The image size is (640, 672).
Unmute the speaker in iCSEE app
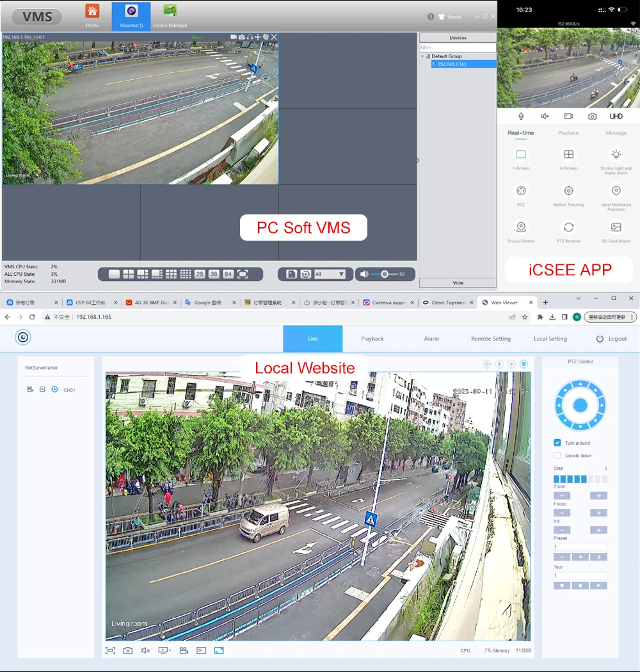545,116
